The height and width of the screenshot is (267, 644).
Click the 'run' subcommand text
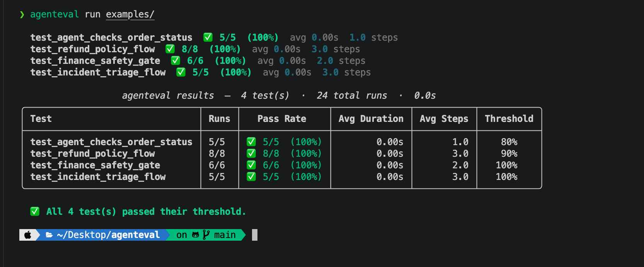click(93, 15)
